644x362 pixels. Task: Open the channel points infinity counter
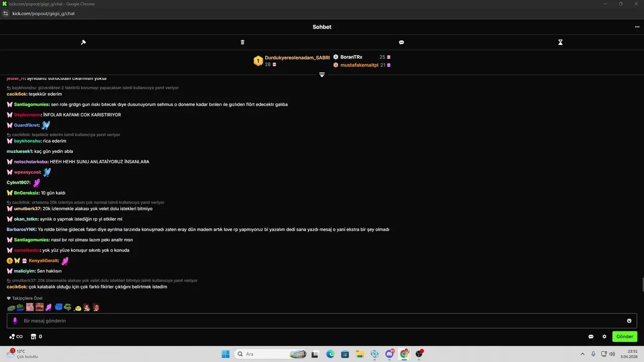tap(16, 336)
